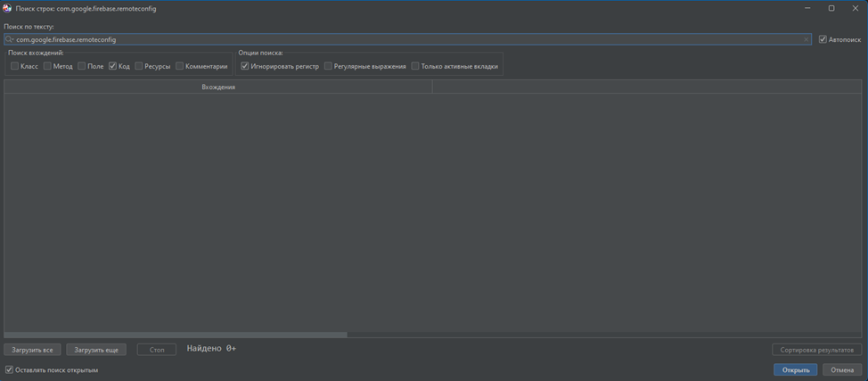Viewport: 868px width, 381px height.
Task: Enable the Класс search checkbox
Action: tap(14, 66)
